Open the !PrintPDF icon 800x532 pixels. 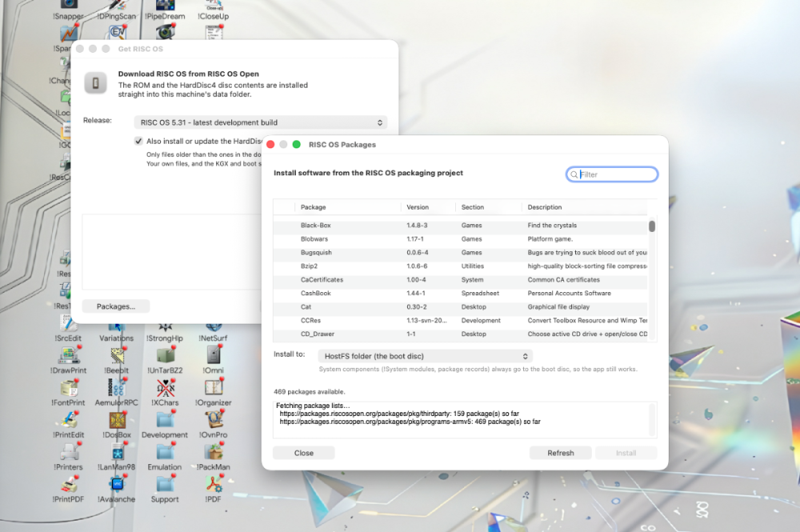coord(68,484)
